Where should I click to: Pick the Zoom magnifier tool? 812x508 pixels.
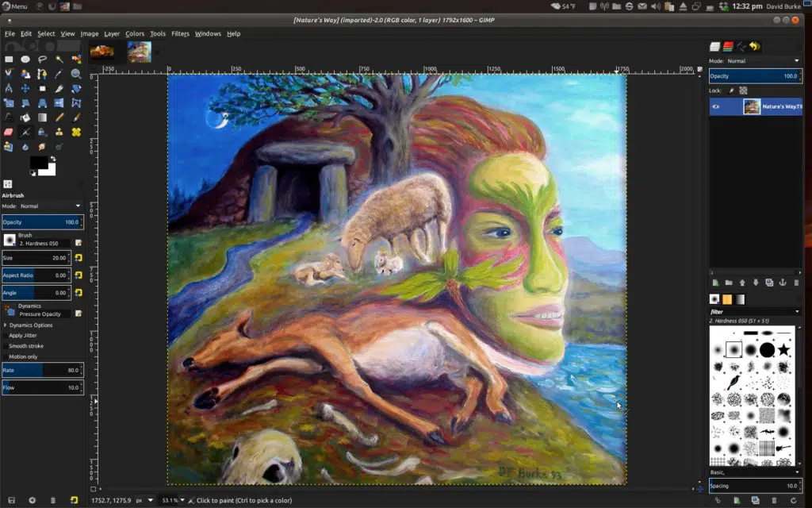click(76, 74)
